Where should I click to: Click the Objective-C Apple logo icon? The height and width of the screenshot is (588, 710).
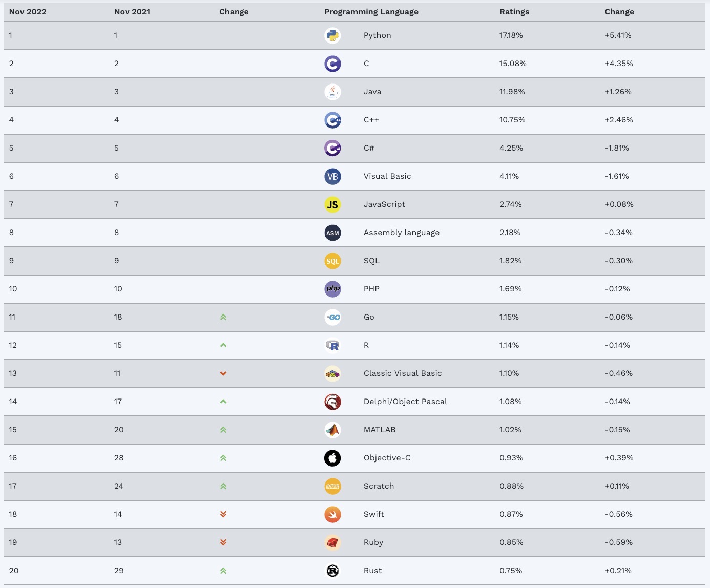point(332,458)
